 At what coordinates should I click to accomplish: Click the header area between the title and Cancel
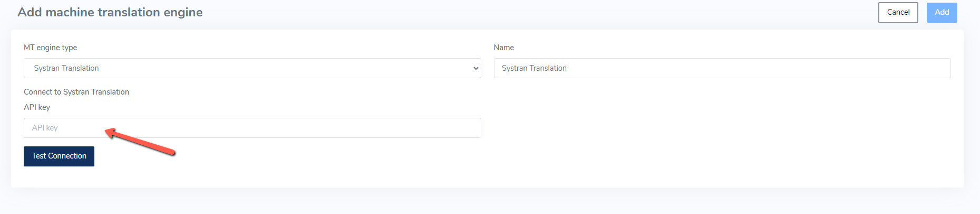pos(538,12)
